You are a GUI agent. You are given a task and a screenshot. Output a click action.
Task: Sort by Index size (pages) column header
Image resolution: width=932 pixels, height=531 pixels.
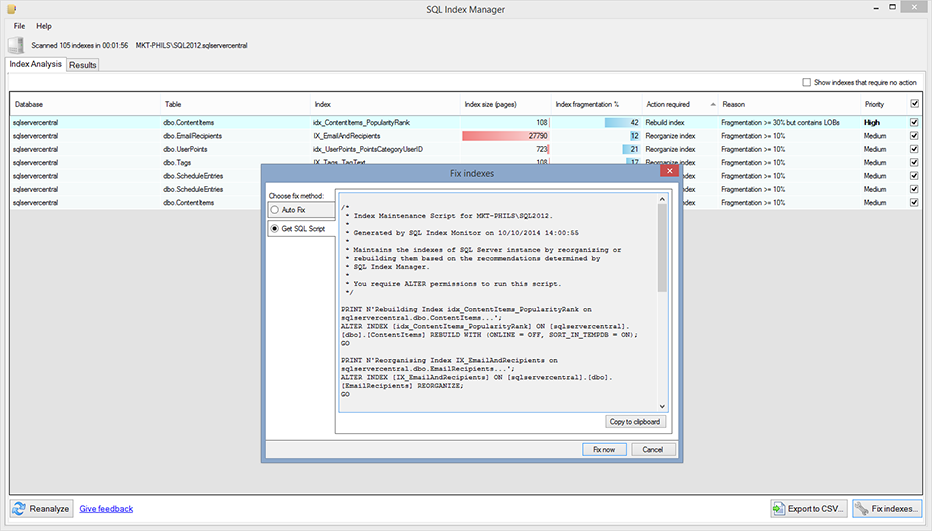point(506,104)
